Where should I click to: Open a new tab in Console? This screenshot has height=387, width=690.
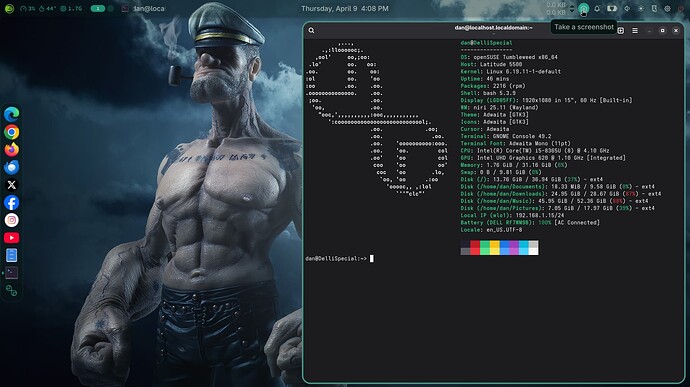pos(620,30)
